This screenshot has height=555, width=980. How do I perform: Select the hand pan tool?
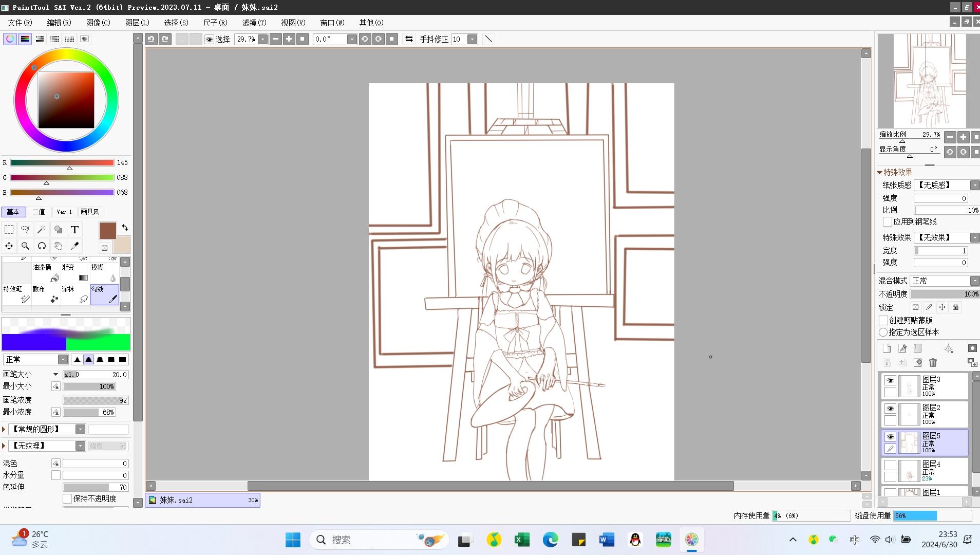[x=58, y=246]
